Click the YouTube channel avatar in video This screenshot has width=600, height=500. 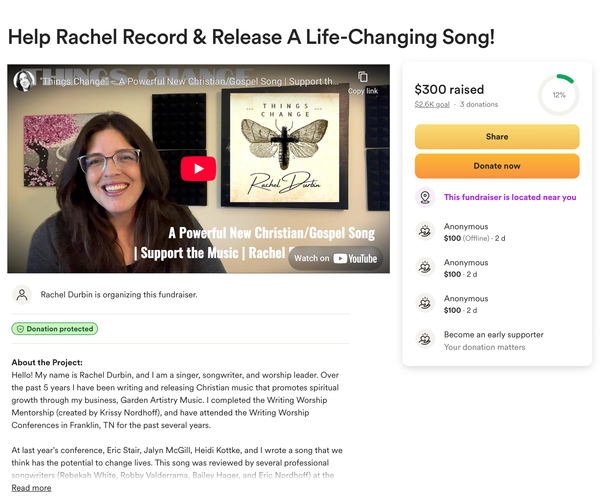[x=24, y=81]
